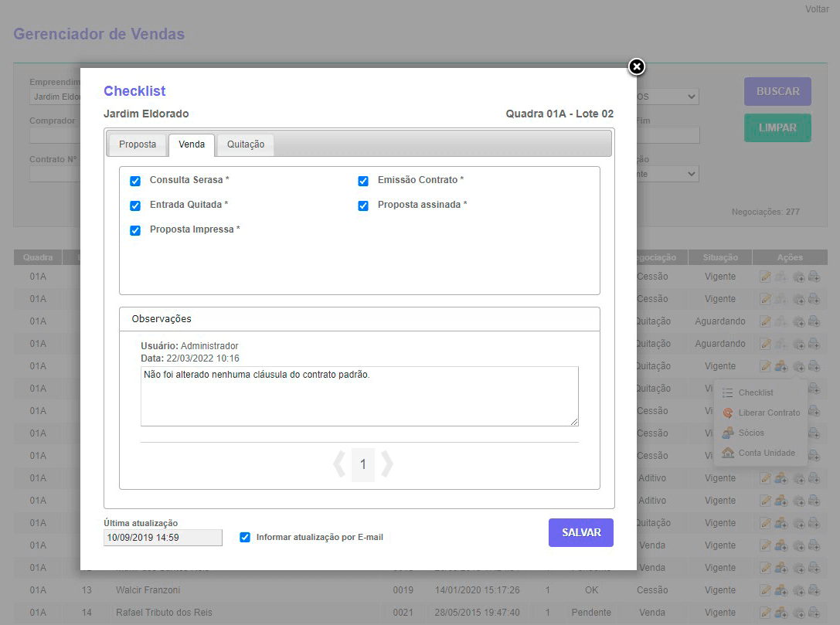Viewport: 840px width, 625px height.
Task: Uncheck Proposta Impressa item
Action: [135, 230]
